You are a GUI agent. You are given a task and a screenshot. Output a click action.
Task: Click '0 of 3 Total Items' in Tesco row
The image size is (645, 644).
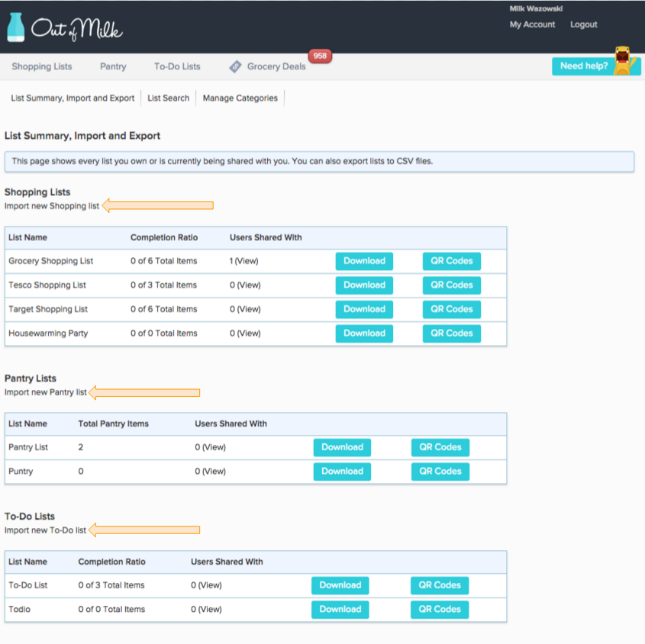tap(163, 285)
